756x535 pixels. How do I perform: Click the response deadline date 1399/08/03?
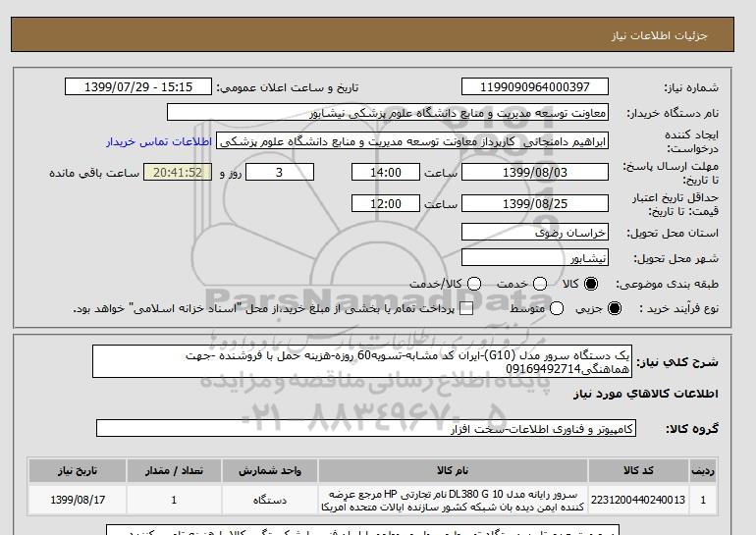(x=535, y=172)
